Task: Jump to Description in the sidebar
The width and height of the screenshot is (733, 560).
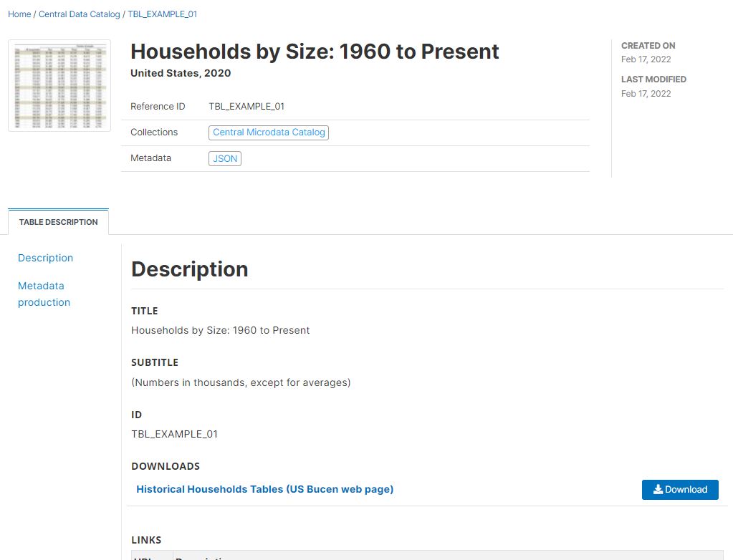Action: pos(46,258)
